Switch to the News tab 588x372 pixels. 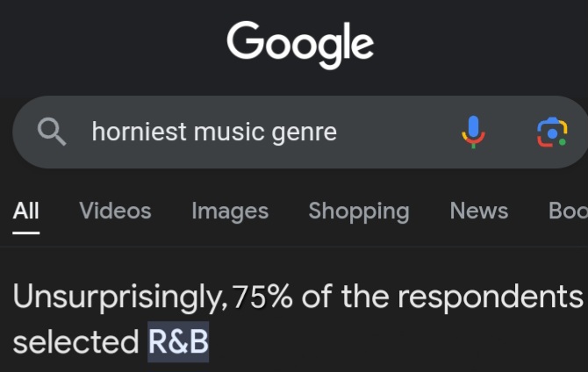point(478,211)
